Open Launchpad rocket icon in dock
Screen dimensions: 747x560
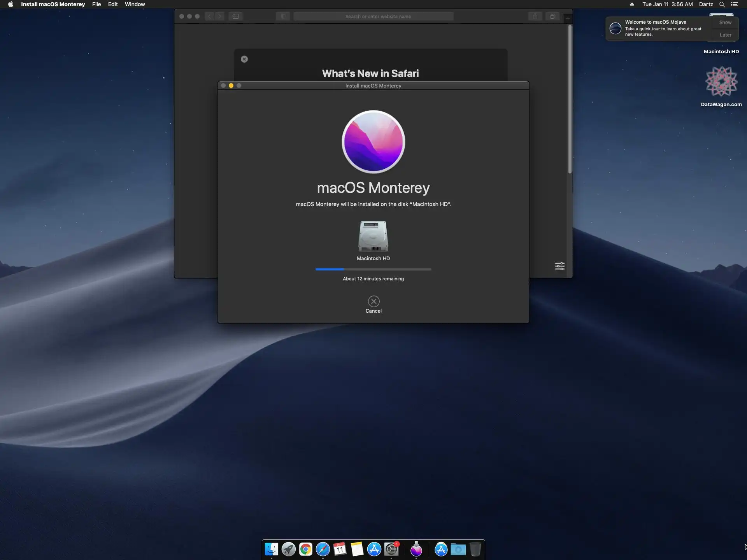click(289, 549)
